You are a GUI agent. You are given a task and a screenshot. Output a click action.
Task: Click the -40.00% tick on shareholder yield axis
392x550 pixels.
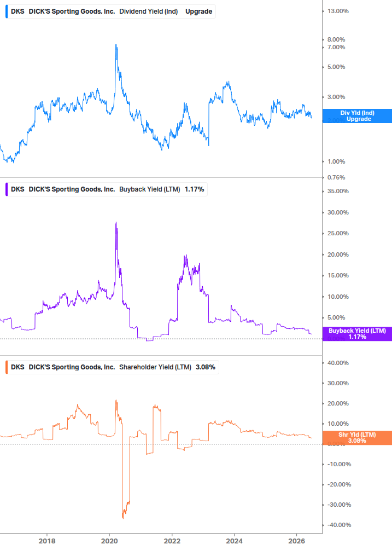[338, 525]
